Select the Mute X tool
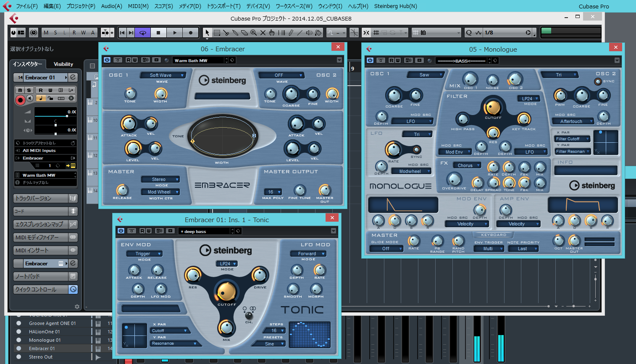This screenshot has width=636, height=364. (263, 32)
